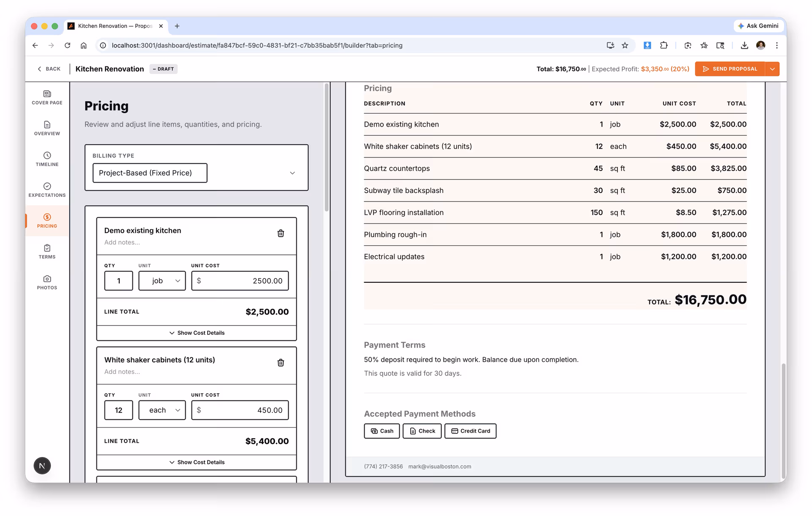
Task: Click the 2500.00 unit cost field
Action: point(240,281)
